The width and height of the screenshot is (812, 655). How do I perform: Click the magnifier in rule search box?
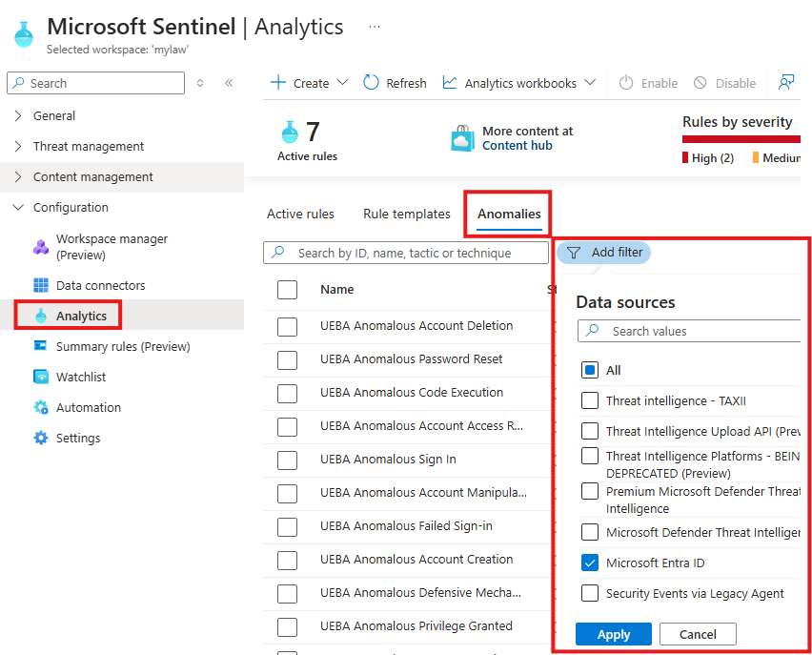[278, 252]
